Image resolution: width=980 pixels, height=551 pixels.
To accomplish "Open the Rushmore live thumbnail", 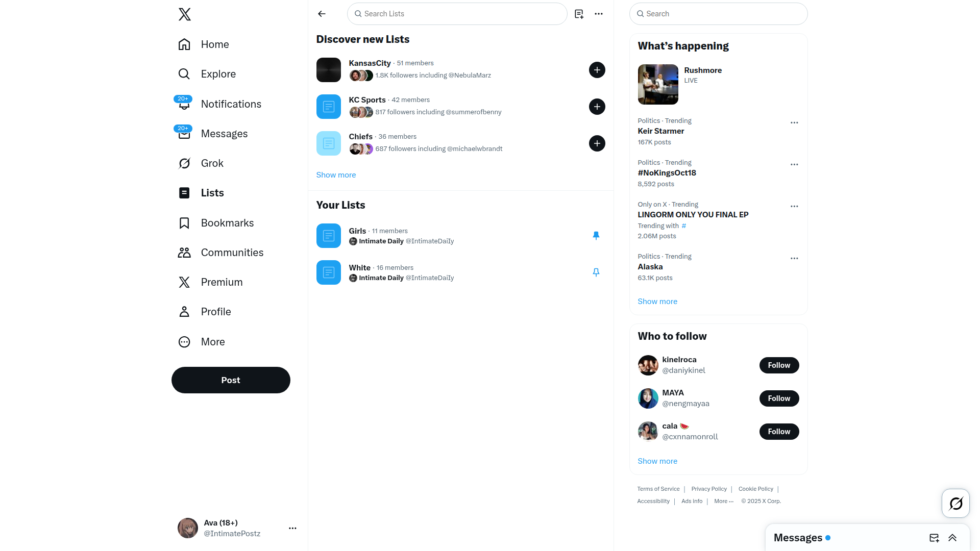I will pyautogui.click(x=658, y=84).
